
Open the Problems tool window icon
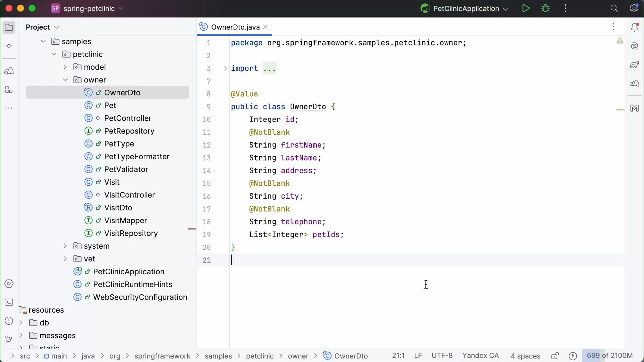tap(9, 321)
